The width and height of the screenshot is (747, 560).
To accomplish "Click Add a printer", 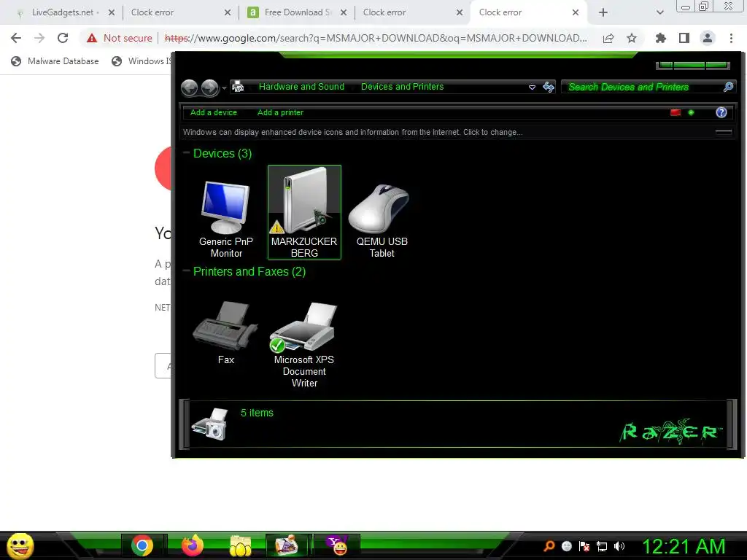I will tap(280, 112).
